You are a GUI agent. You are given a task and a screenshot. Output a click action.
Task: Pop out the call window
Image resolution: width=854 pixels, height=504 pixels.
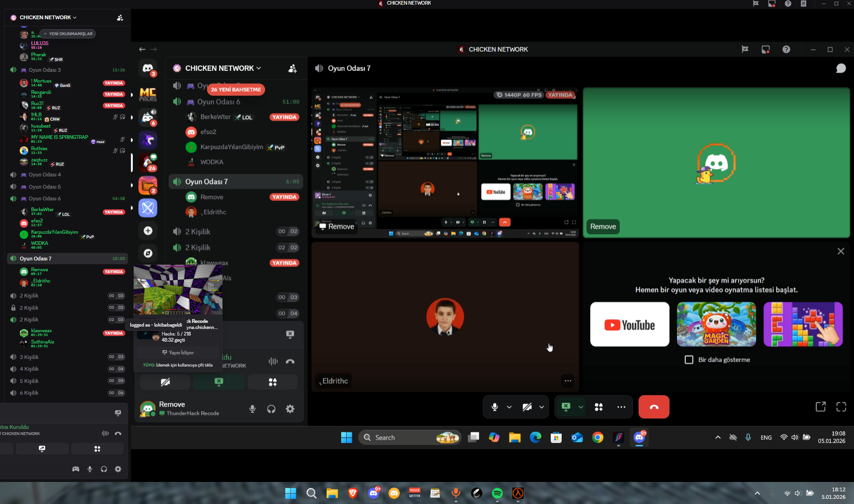pyautogui.click(x=821, y=407)
